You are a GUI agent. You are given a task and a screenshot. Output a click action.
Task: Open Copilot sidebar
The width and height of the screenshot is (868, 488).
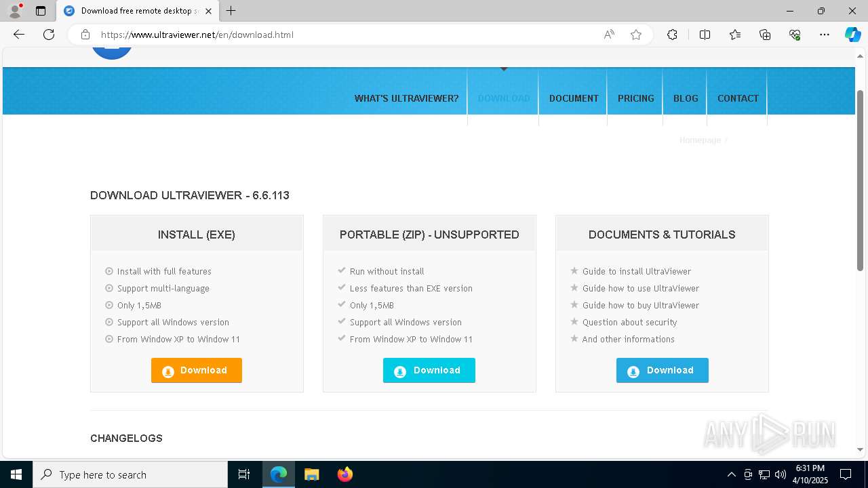click(x=852, y=35)
